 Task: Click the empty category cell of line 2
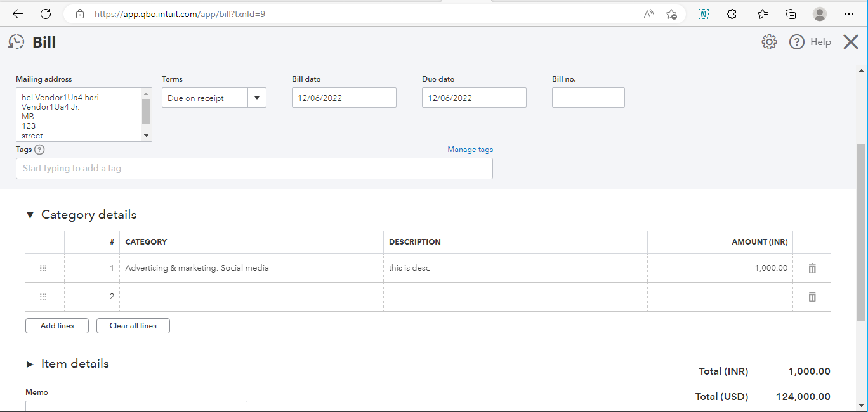point(251,297)
